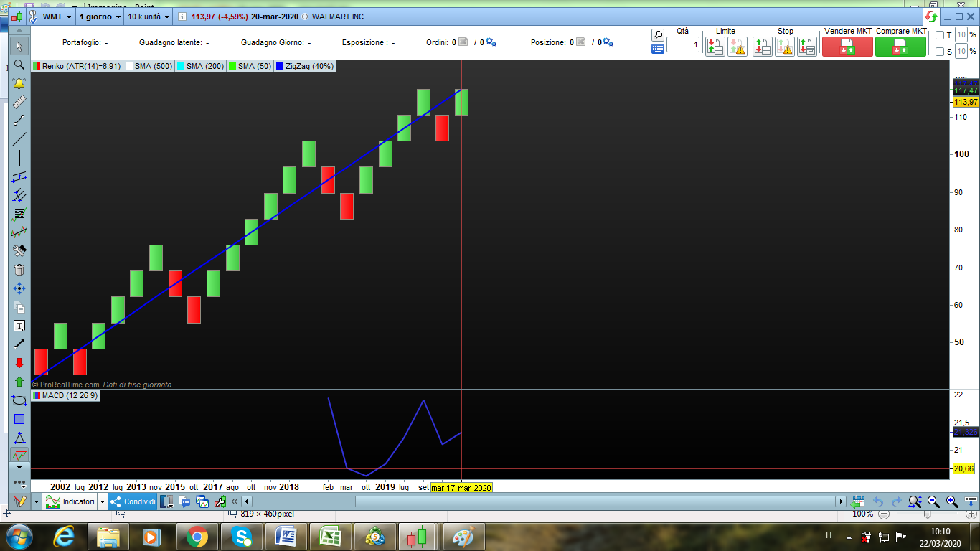Open the hammer and wrench tools
This screenshot has width=980, height=551.
tap(19, 251)
